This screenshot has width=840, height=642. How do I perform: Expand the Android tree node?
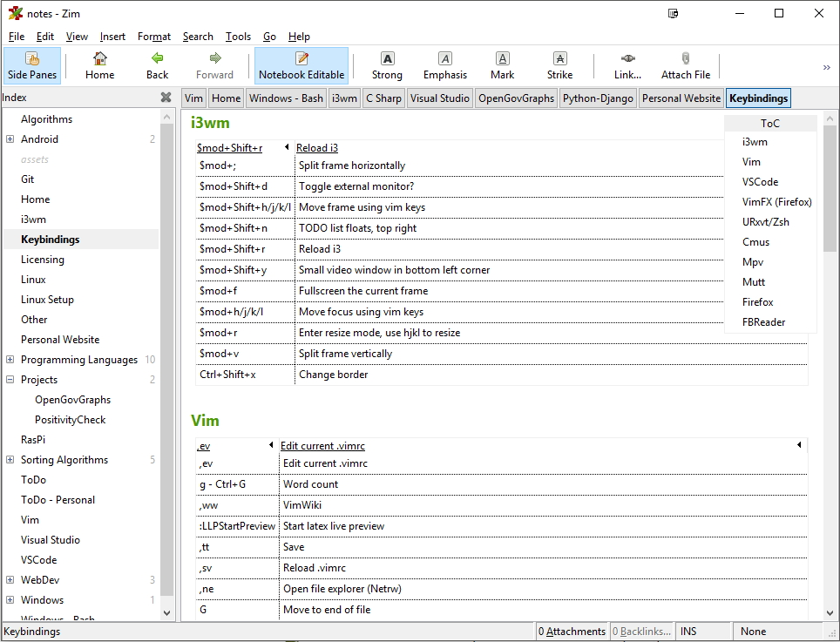coord(10,139)
